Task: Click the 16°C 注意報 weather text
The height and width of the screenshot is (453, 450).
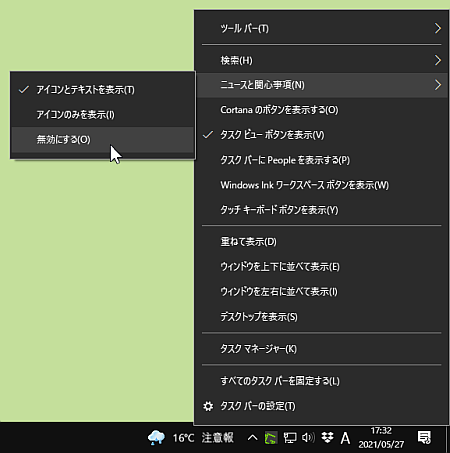Action: 203,438
